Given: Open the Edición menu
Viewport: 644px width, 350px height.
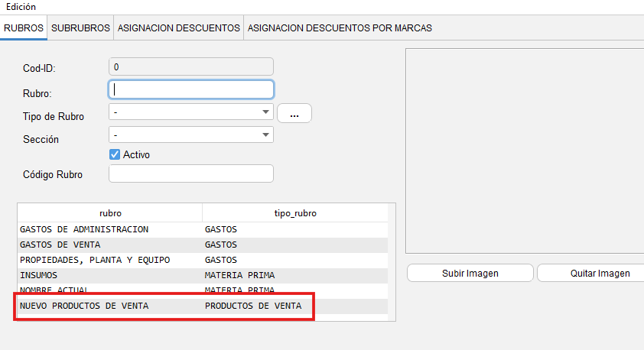Looking at the screenshot, I should pyautogui.click(x=21, y=6).
